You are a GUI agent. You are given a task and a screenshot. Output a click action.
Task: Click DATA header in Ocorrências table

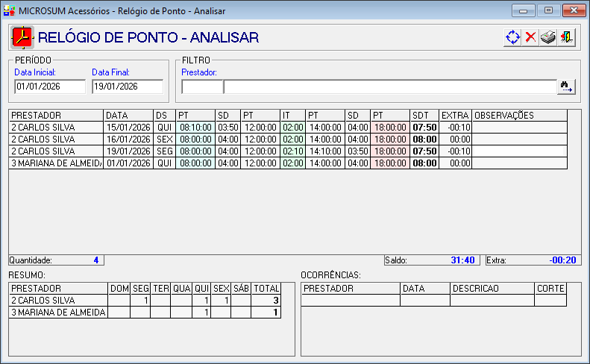click(x=425, y=289)
